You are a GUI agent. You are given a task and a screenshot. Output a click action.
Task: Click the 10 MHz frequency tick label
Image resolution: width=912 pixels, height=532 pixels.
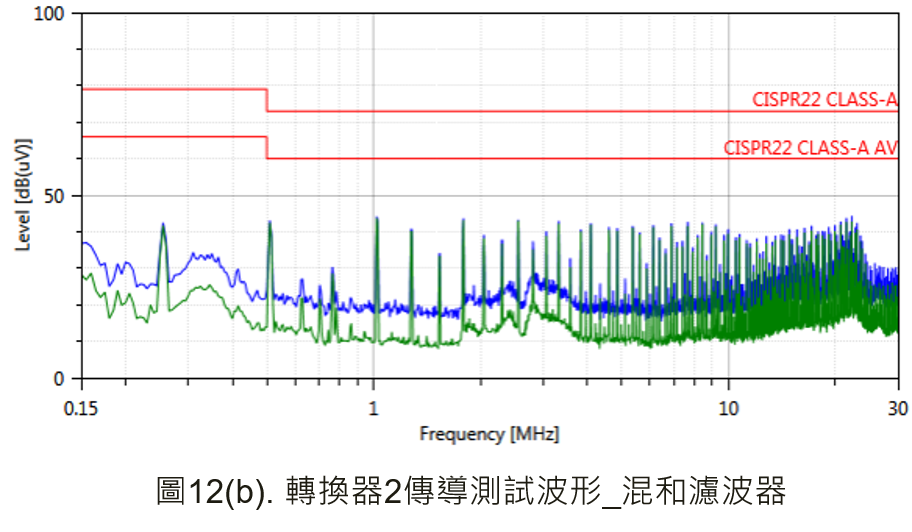click(x=728, y=409)
